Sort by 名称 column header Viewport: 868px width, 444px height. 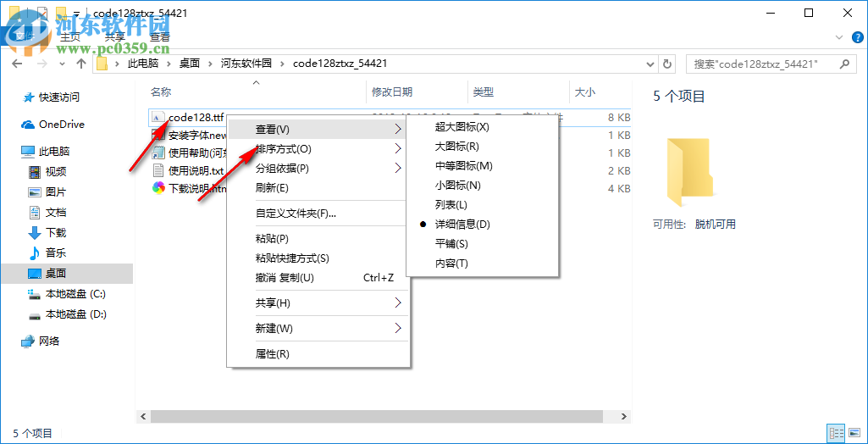[161, 92]
